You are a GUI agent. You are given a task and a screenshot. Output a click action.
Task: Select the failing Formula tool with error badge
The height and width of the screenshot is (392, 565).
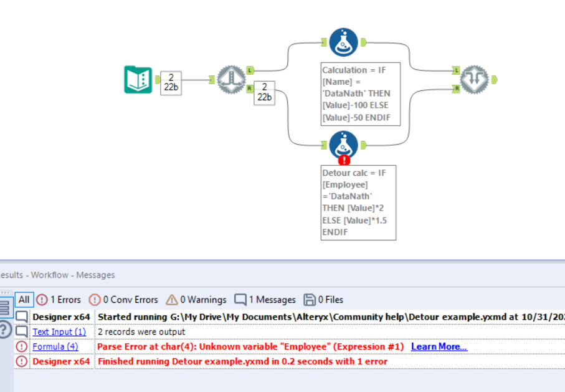point(343,145)
